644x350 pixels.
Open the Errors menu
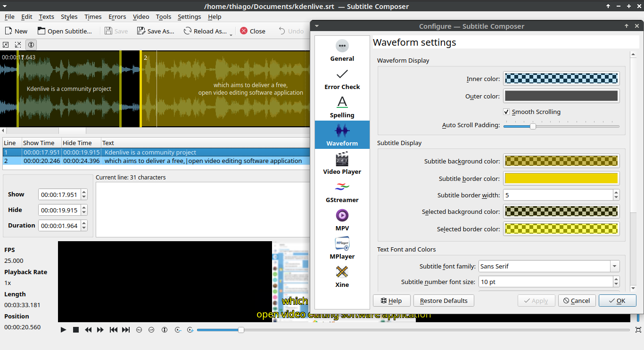pyautogui.click(x=117, y=16)
